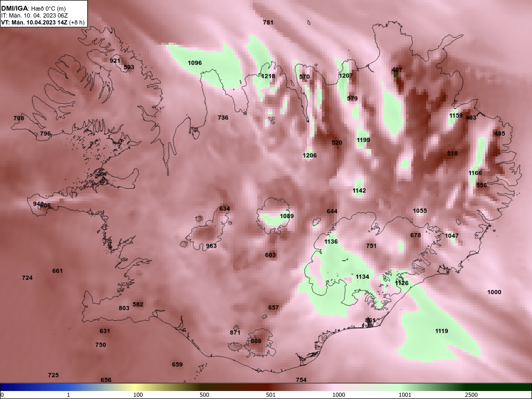Click the map value 657
The height and width of the screenshot is (399, 532).
(273, 307)
